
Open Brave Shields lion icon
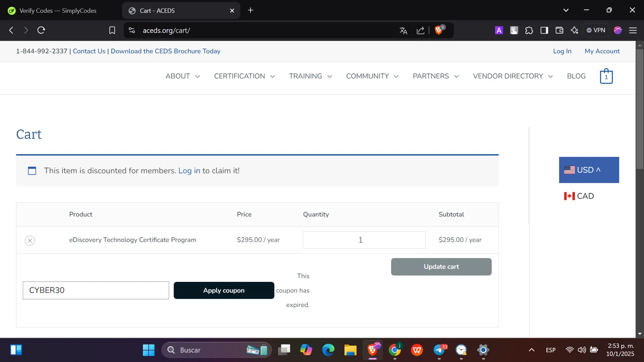[x=439, y=30]
